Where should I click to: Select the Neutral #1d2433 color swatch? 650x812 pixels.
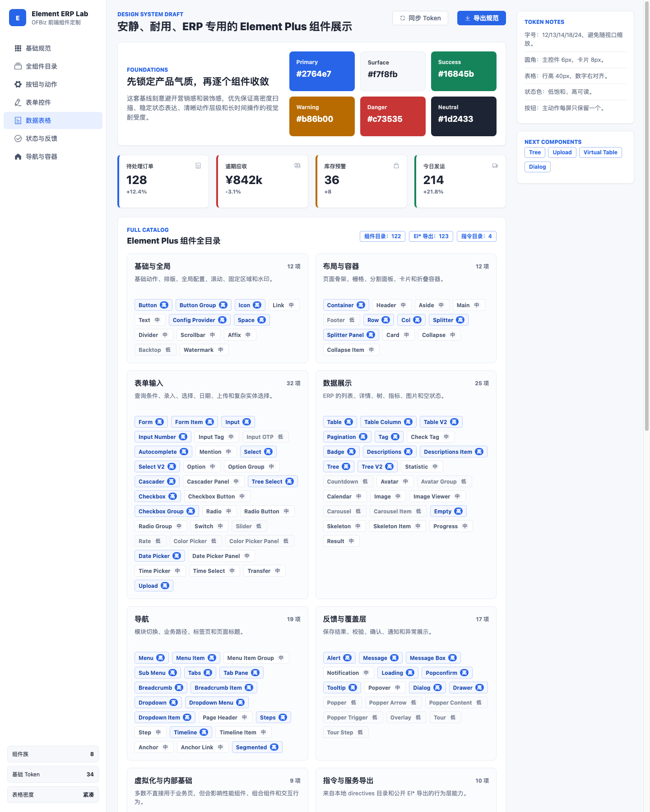click(x=464, y=116)
